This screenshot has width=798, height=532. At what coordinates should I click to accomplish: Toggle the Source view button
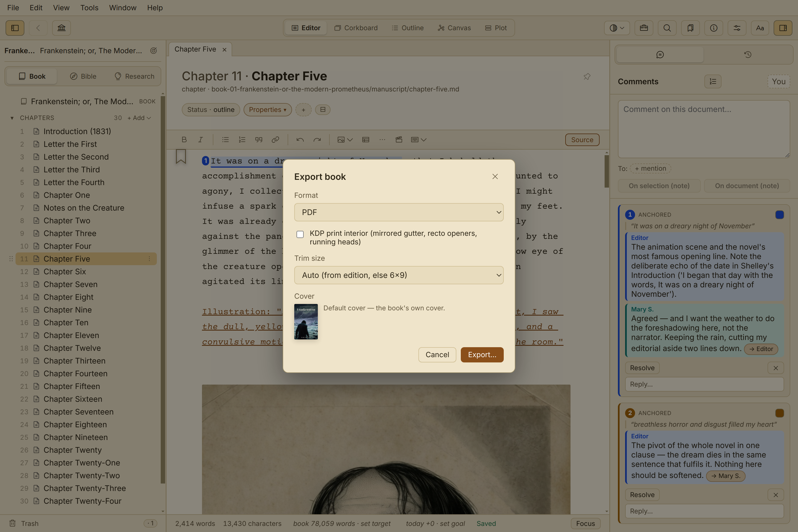pos(582,139)
